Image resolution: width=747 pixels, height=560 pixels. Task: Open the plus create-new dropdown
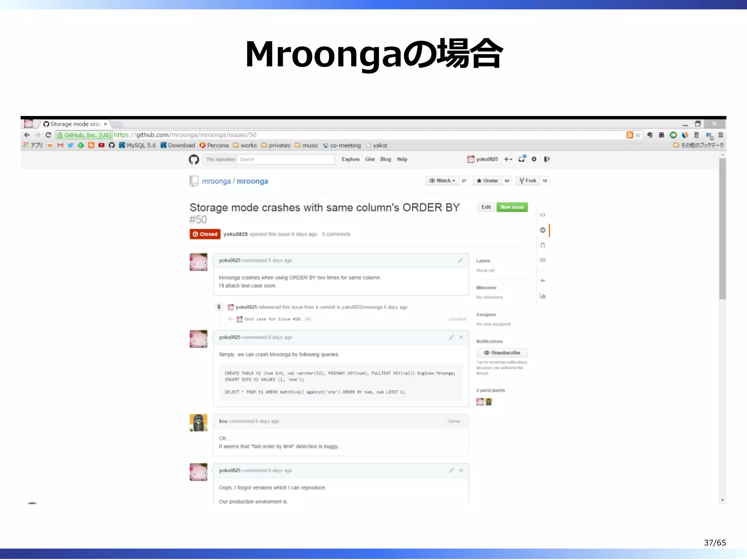tap(508, 159)
